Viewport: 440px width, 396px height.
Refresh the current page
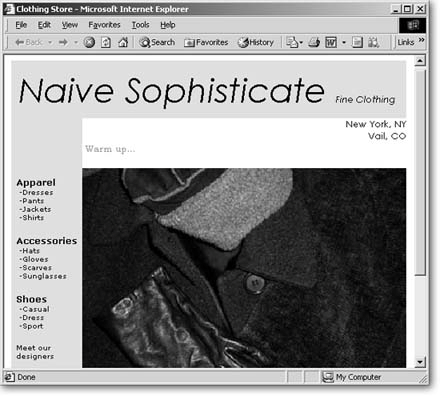coord(106,42)
